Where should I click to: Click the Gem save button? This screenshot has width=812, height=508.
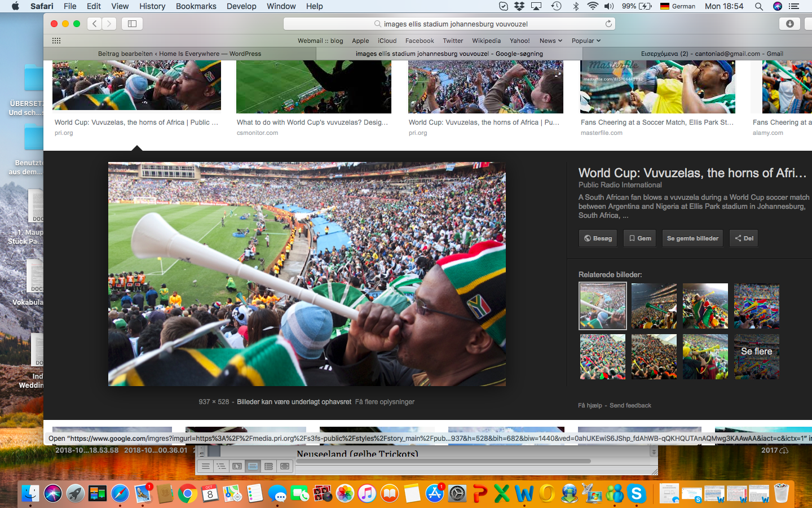tap(640, 238)
